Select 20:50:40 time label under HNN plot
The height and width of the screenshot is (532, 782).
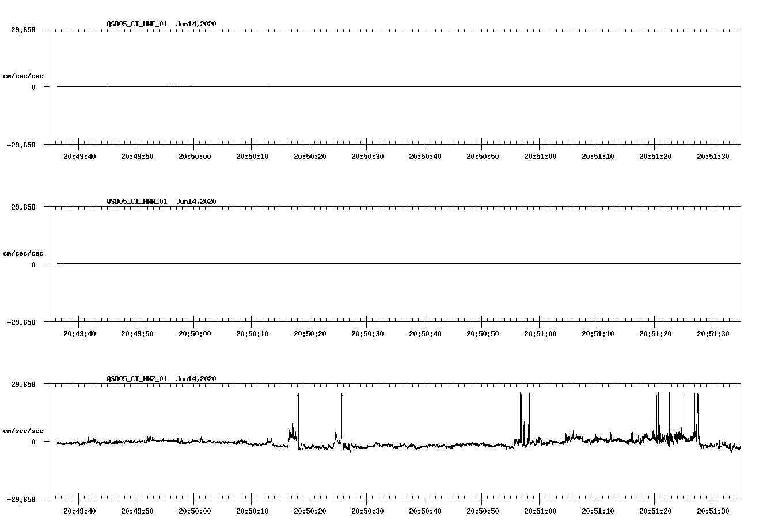pyautogui.click(x=425, y=333)
